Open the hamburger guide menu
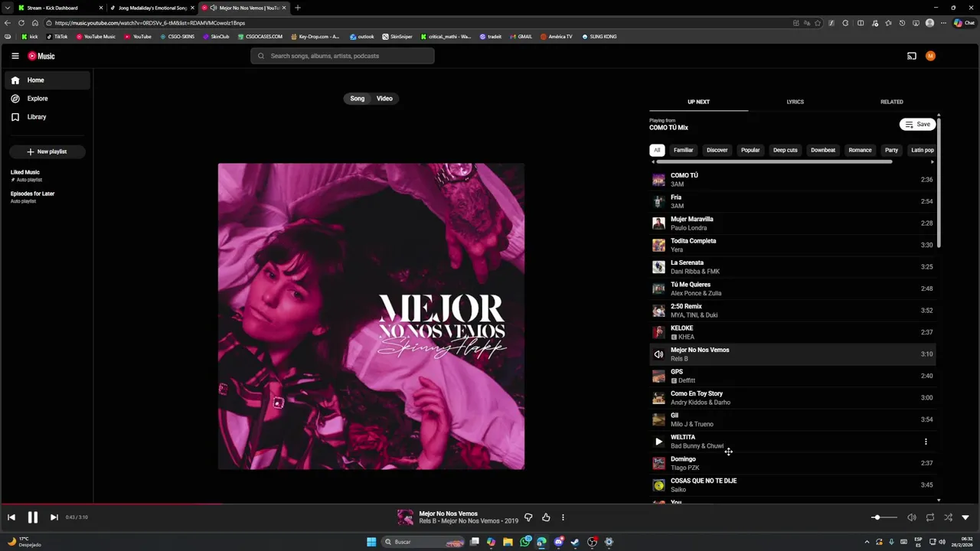The image size is (980, 551). (x=15, y=56)
